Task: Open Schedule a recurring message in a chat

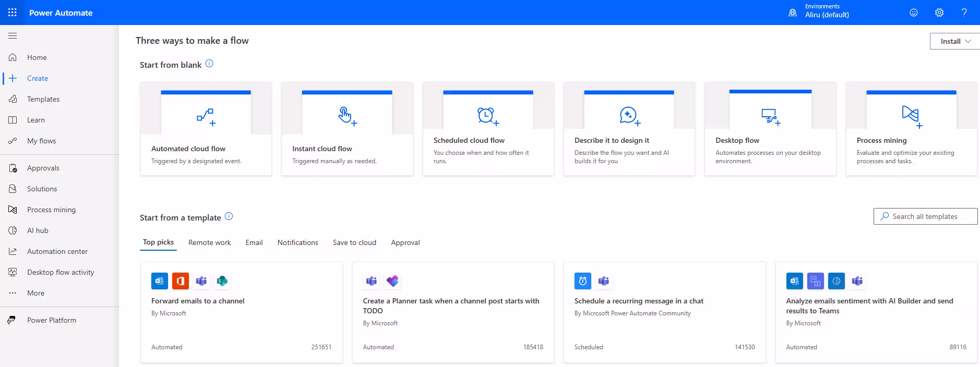Action: 665,312
